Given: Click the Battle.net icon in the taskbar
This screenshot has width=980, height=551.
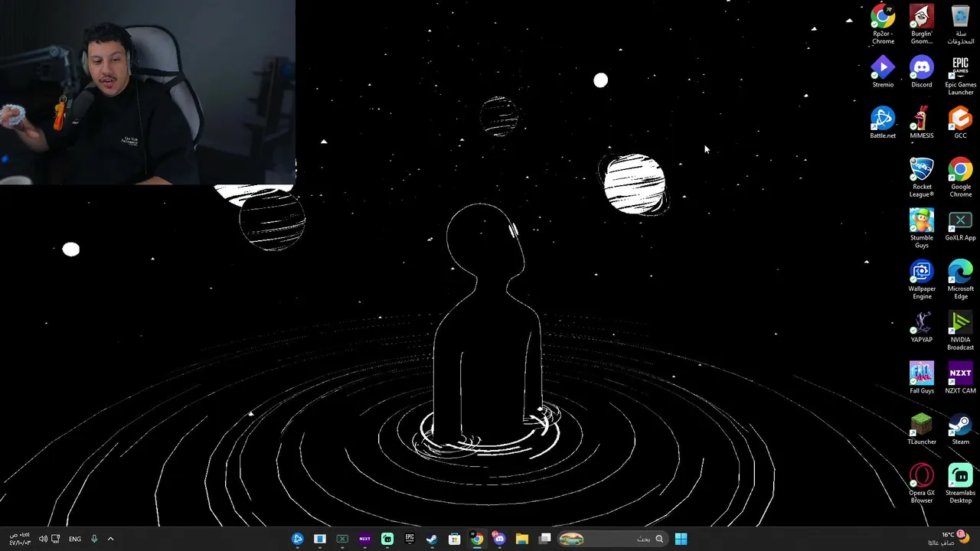Looking at the screenshot, I should point(298,539).
